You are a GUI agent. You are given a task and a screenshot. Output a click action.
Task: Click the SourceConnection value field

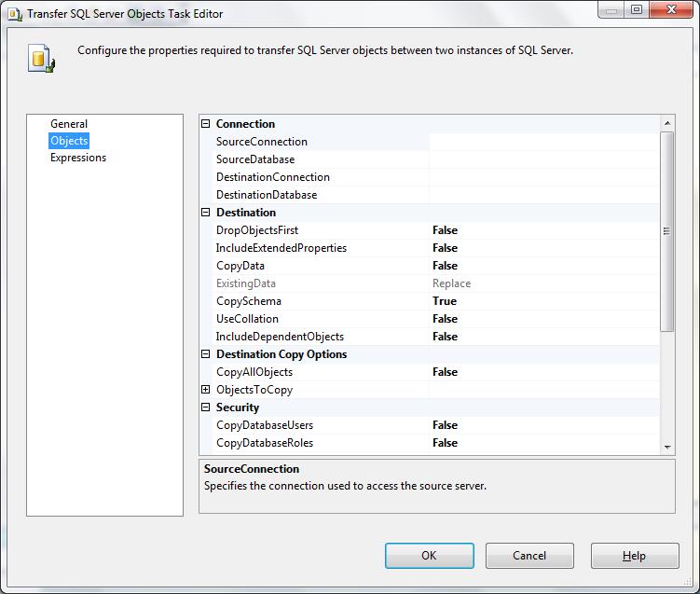tap(543, 142)
